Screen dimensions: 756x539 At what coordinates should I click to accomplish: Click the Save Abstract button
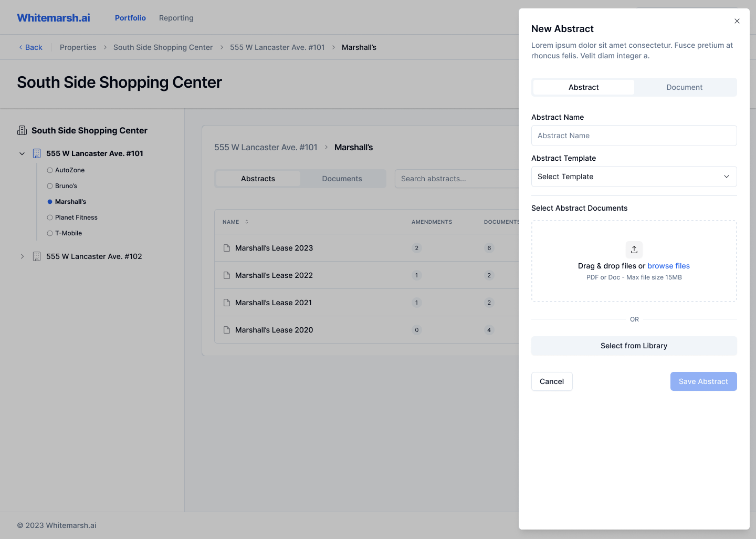(703, 381)
